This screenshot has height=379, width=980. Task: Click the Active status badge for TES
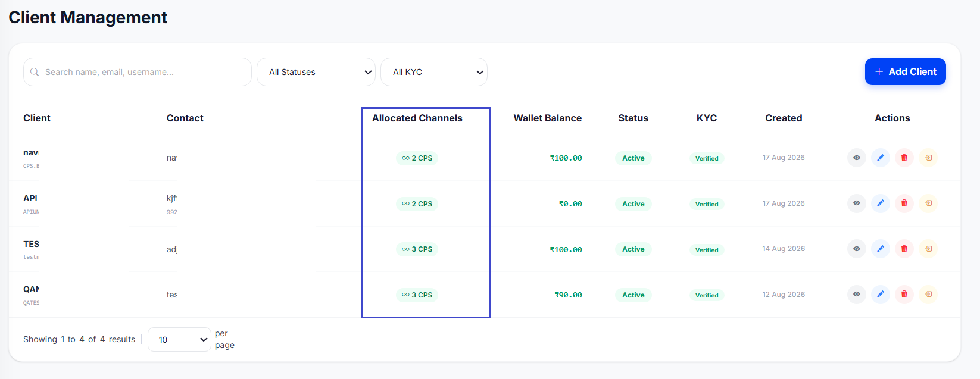[x=633, y=249]
